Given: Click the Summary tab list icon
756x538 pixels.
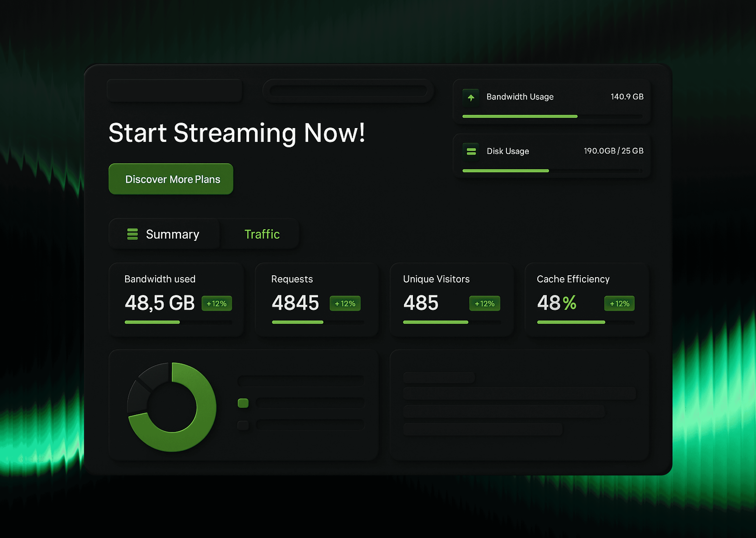Looking at the screenshot, I should click(132, 234).
